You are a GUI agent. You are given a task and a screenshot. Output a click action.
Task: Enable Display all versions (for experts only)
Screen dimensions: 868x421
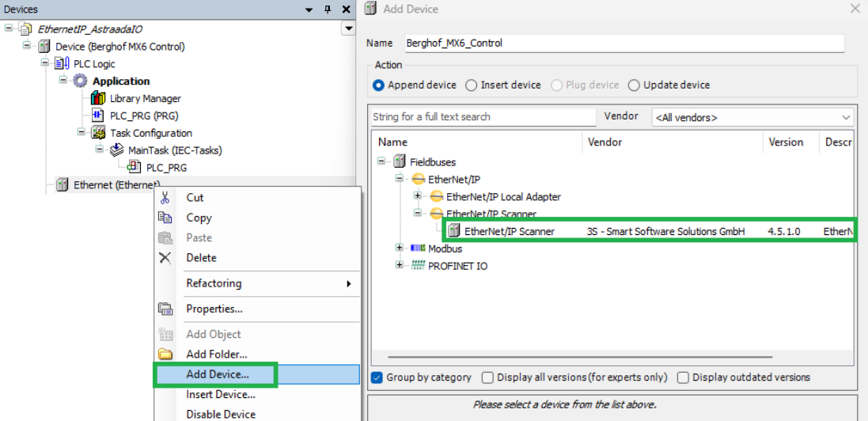[x=487, y=377]
